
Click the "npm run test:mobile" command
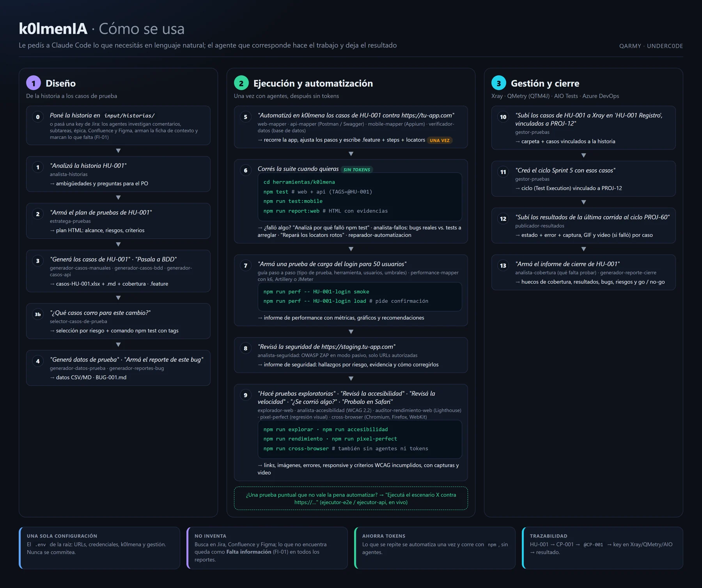293,201
